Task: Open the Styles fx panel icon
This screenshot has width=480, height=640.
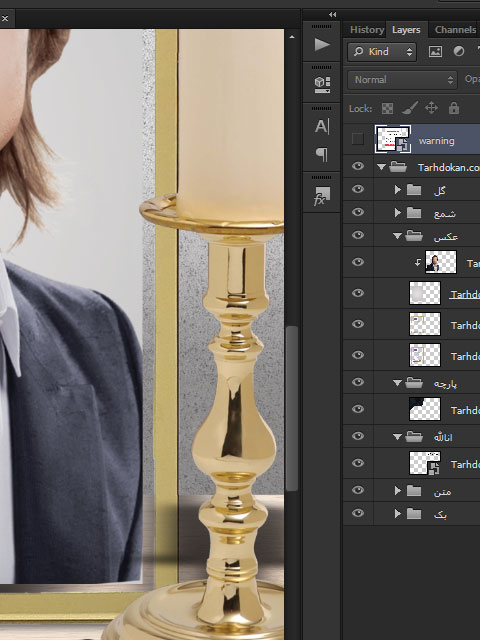Action: 322,195
